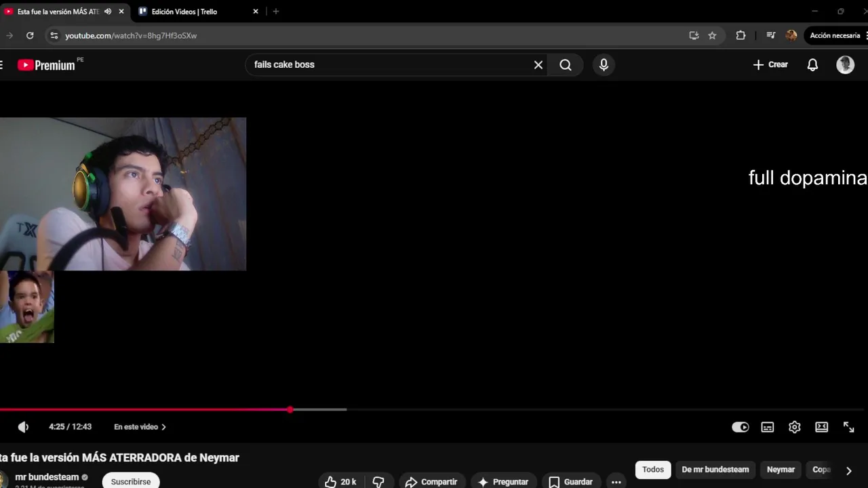Reload the page
The image size is (868, 488).
(x=30, y=35)
